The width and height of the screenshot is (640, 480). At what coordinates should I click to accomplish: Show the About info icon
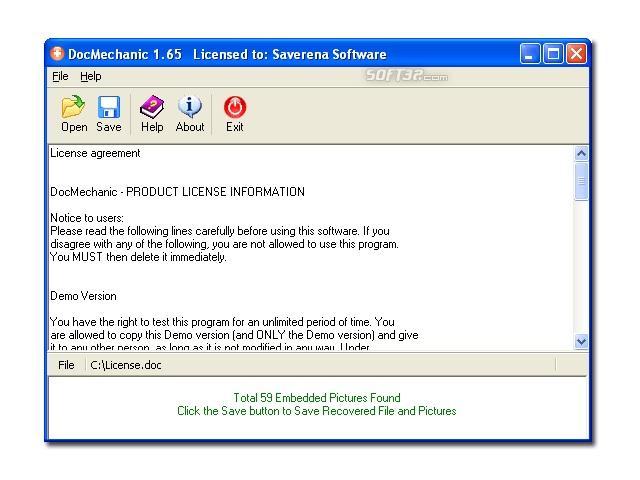pyautogui.click(x=190, y=113)
